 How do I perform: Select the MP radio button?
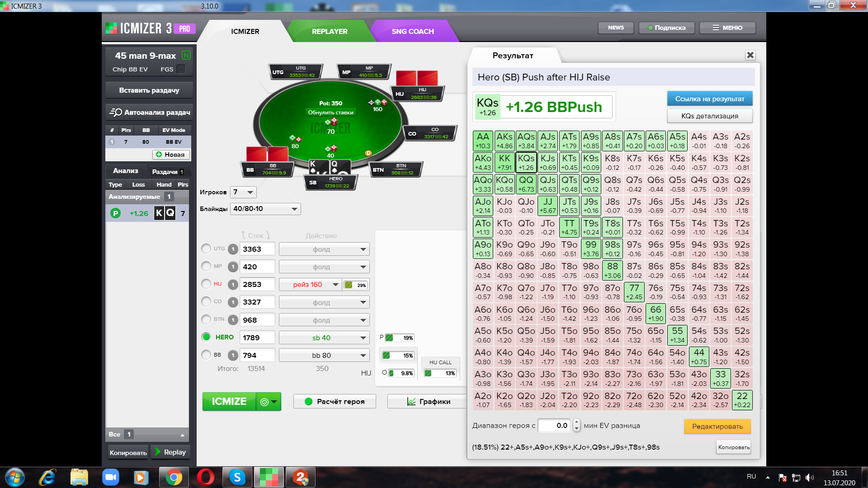[x=206, y=266]
